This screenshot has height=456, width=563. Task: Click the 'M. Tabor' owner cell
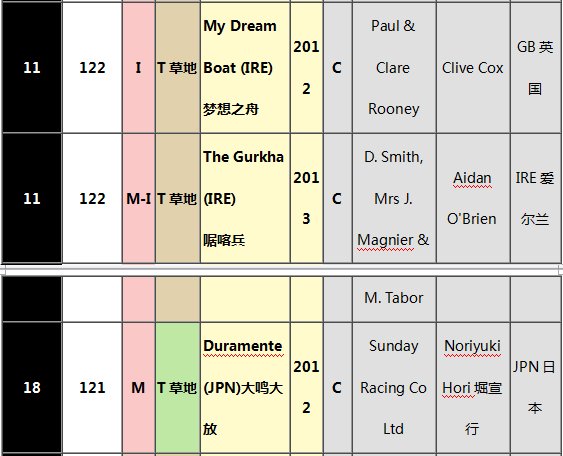coord(394,299)
